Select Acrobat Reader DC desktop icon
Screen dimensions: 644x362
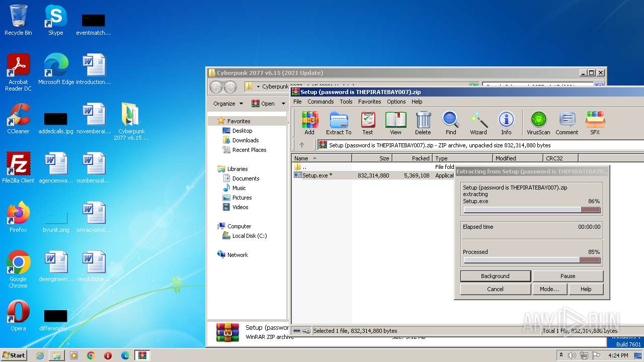click(18, 72)
